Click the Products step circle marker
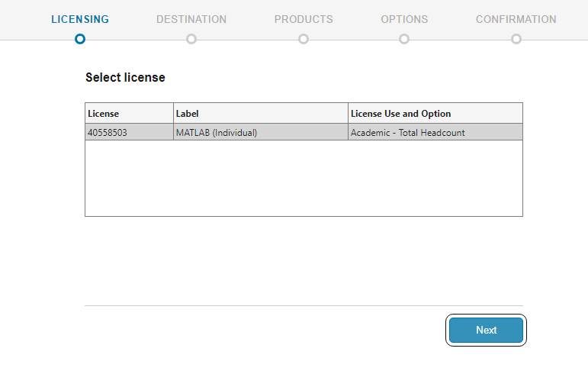 tap(304, 39)
